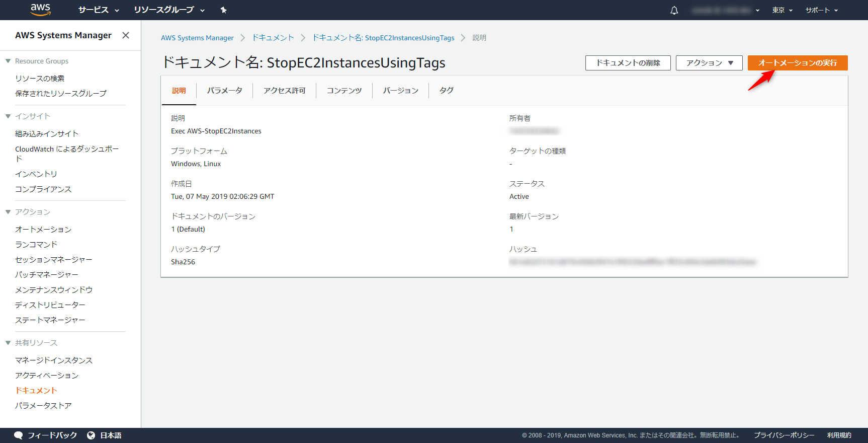Switch to the 説明 tab

point(179,91)
